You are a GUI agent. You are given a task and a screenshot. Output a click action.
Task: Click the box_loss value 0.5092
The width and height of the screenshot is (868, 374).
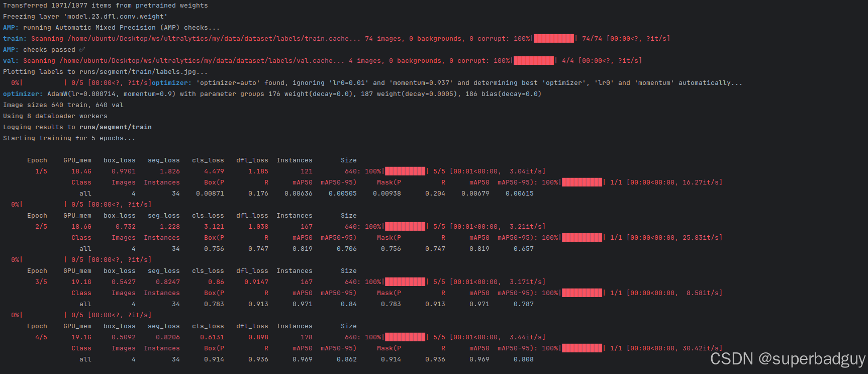124,337
